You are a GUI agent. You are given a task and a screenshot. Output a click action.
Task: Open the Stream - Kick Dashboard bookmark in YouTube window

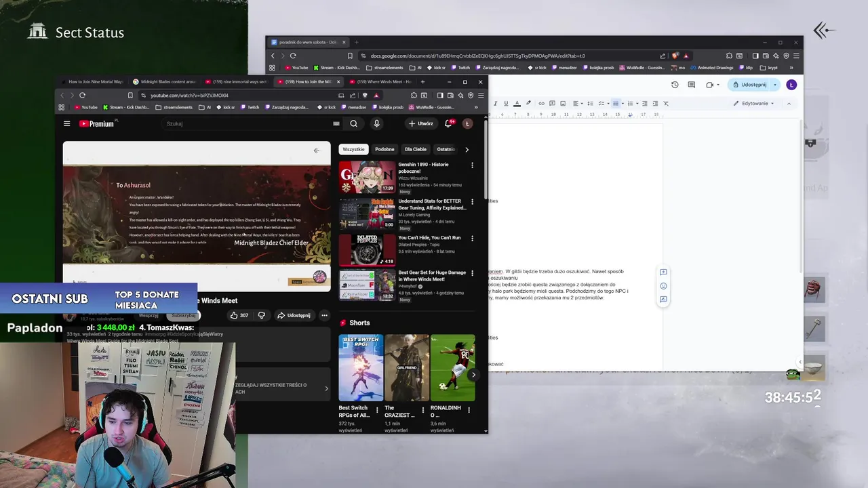coord(126,107)
